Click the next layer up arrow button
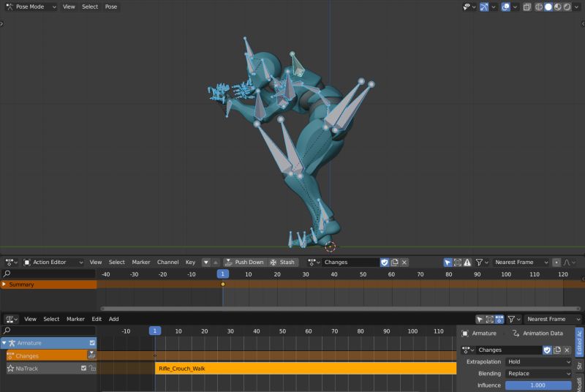This screenshot has width=585, height=392. [x=215, y=263]
